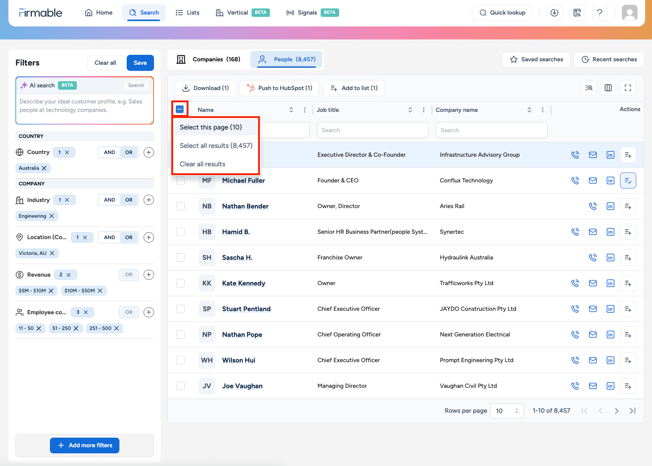This screenshot has height=466, width=652.
Task: Open Name column options menu
Action: 304,110
